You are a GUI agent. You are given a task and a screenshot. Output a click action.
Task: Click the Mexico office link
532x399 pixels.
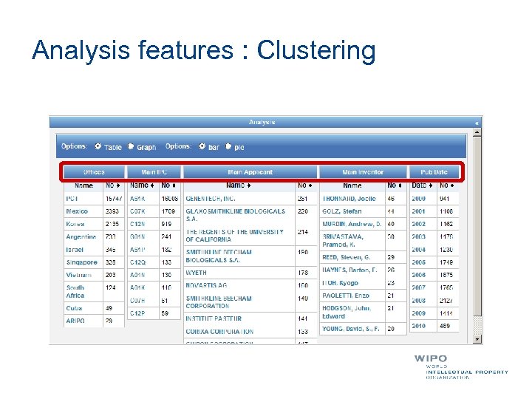pyautogui.click(x=77, y=211)
